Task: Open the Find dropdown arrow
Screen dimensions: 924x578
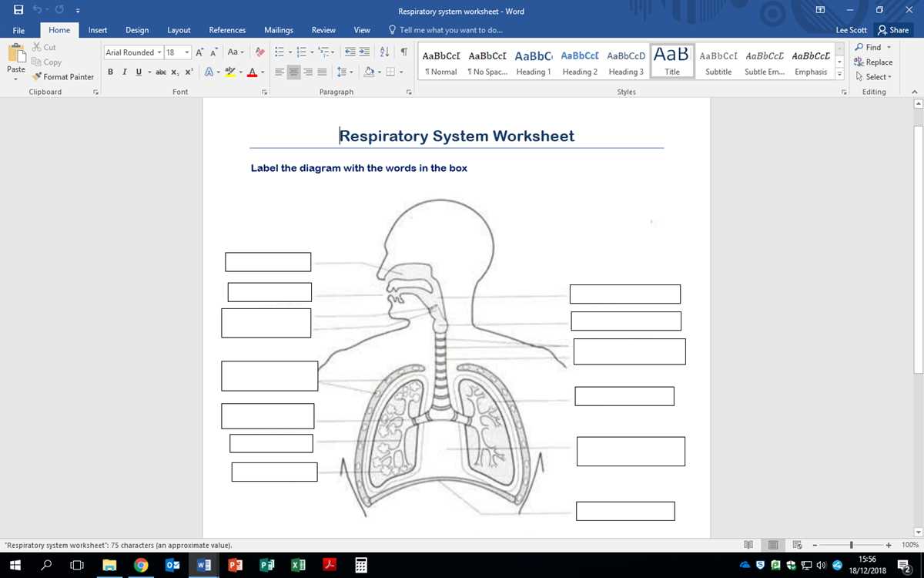Action: pyautogui.click(x=889, y=48)
